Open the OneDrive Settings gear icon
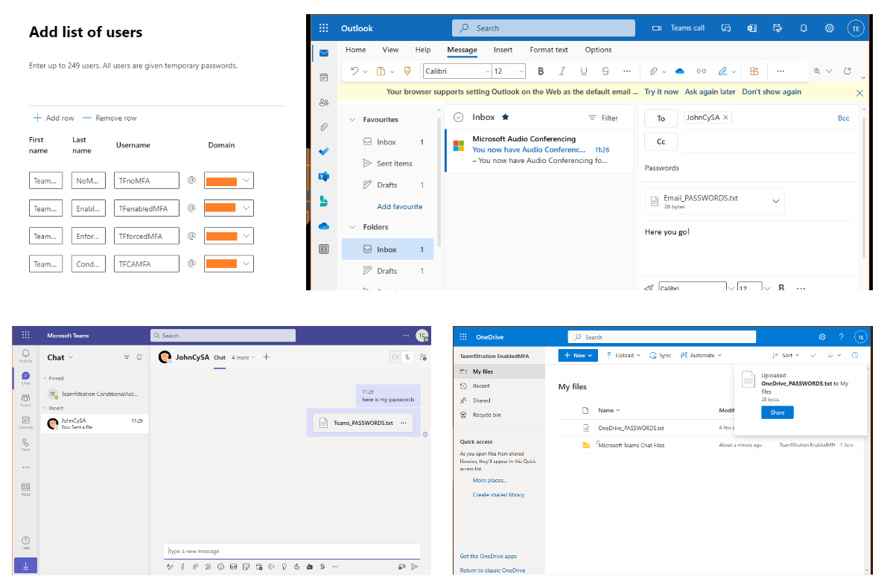The image size is (884, 588). 822,337
